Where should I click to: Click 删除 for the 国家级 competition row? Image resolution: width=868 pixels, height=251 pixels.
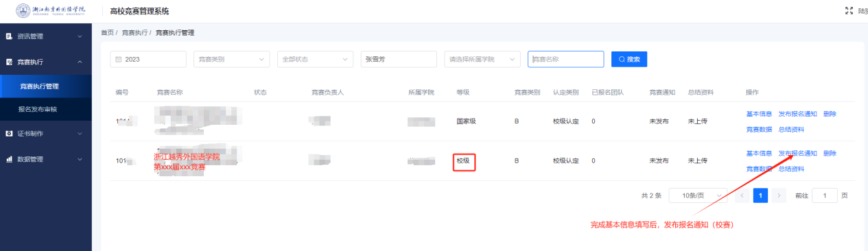[x=830, y=114]
